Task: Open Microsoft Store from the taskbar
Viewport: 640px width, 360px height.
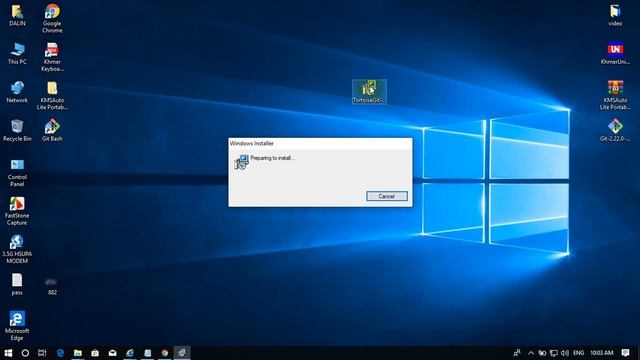Action: 95,353
